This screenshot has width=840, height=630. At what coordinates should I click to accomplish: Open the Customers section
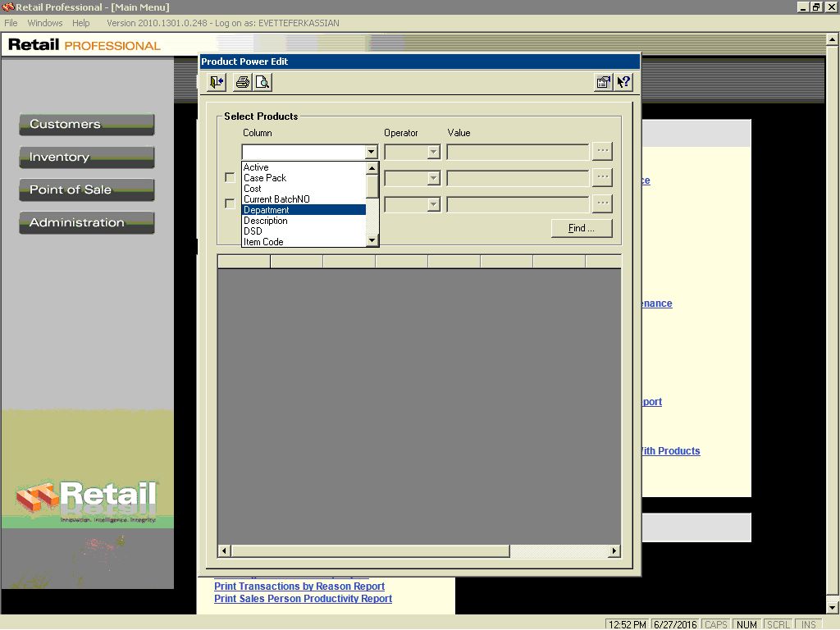pyautogui.click(x=87, y=125)
